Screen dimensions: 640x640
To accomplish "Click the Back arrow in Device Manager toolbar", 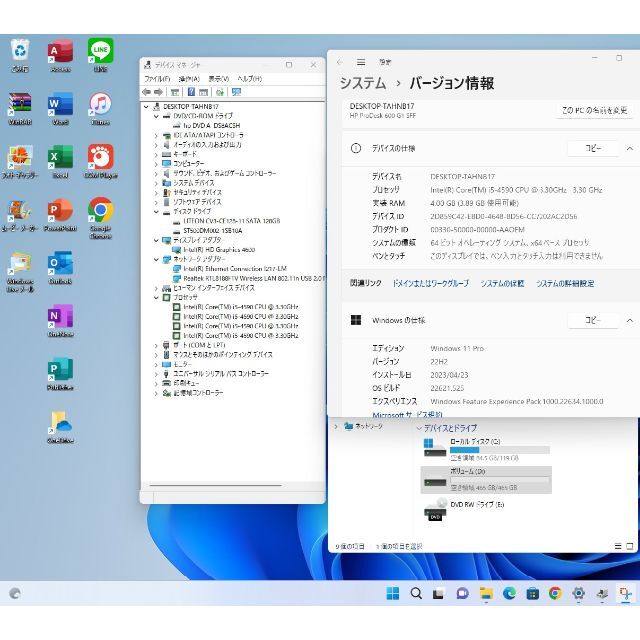I will pyautogui.click(x=147, y=92).
